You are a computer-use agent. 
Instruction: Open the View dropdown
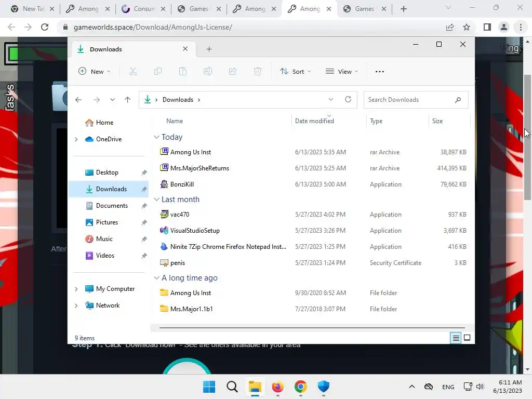[x=342, y=72]
